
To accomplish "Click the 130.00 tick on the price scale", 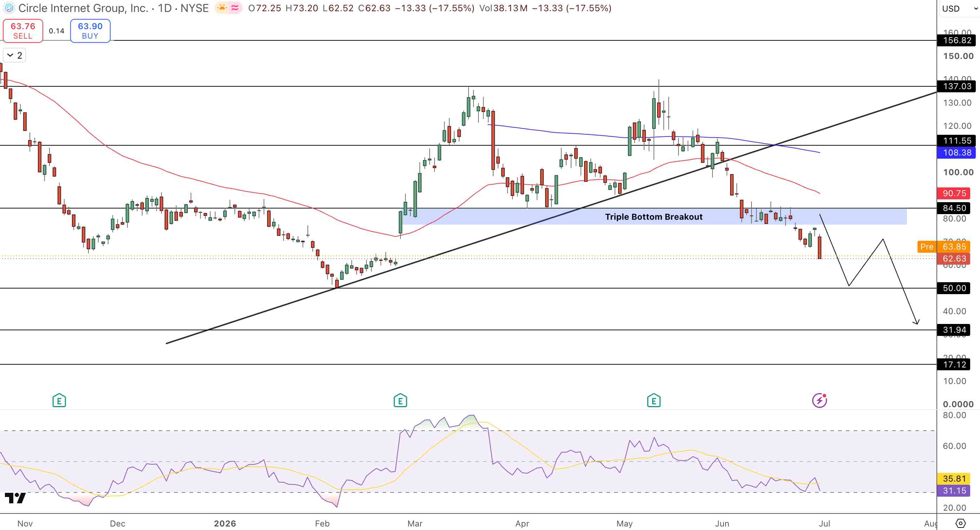I will [957, 103].
